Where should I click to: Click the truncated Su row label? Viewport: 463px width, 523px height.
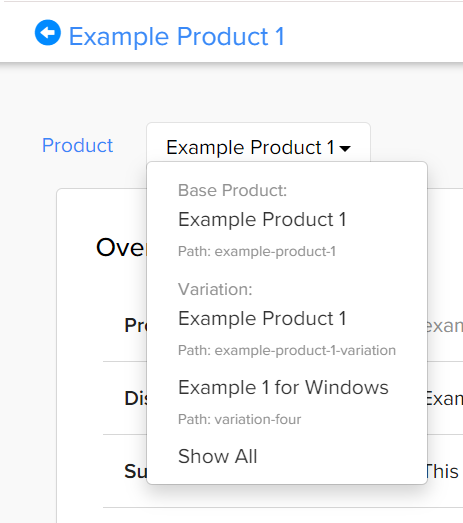(135, 471)
